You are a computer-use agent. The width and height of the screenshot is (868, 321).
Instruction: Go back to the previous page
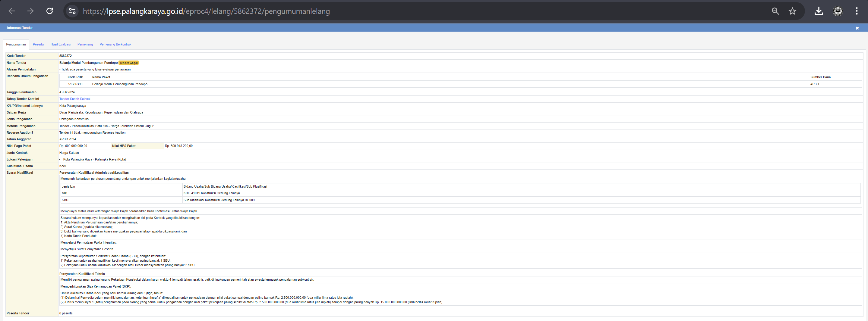(x=12, y=11)
